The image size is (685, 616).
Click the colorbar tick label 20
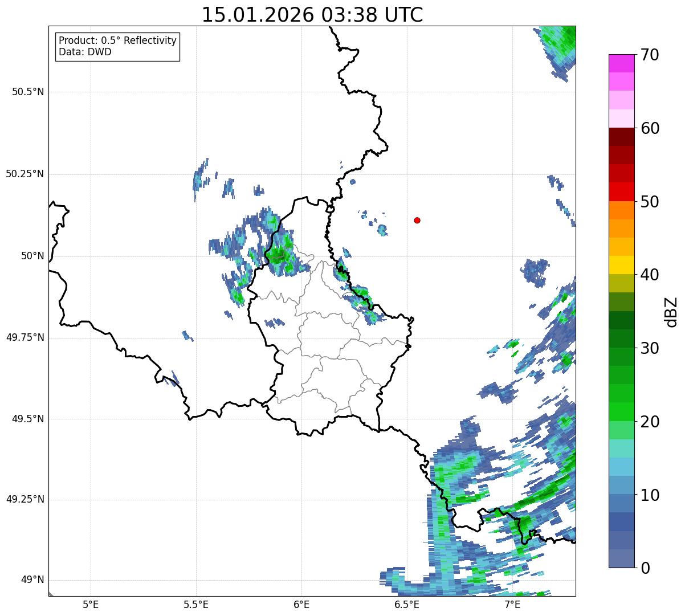point(650,422)
